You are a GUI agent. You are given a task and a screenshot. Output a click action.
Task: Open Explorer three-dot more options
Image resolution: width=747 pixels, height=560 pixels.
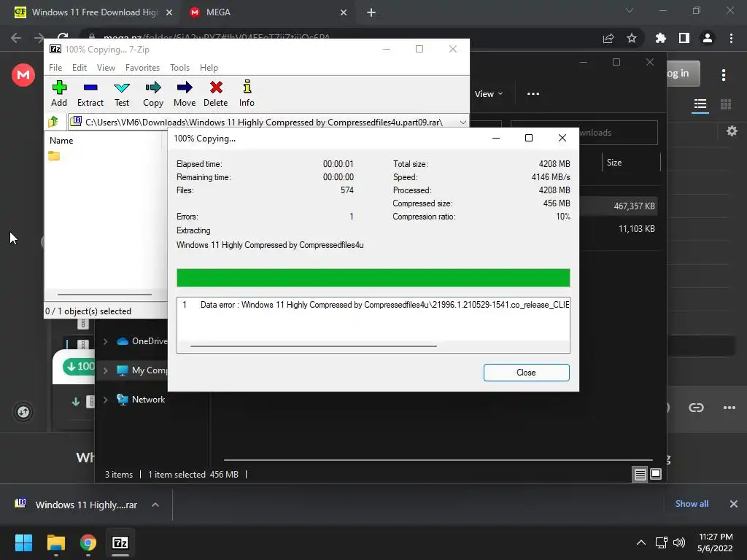coord(533,94)
